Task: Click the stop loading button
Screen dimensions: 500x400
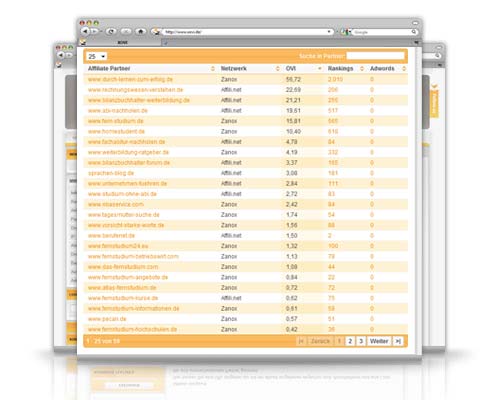Action: [x=126, y=31]
